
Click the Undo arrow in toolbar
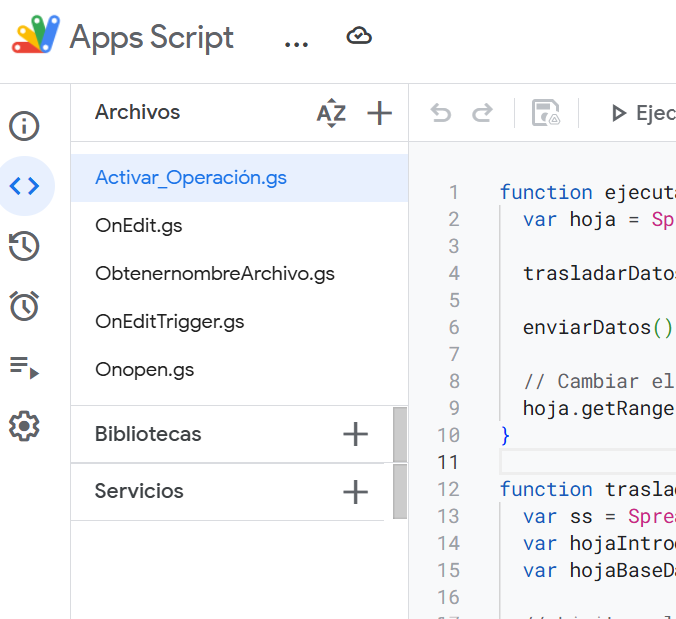tap(441, 113)
